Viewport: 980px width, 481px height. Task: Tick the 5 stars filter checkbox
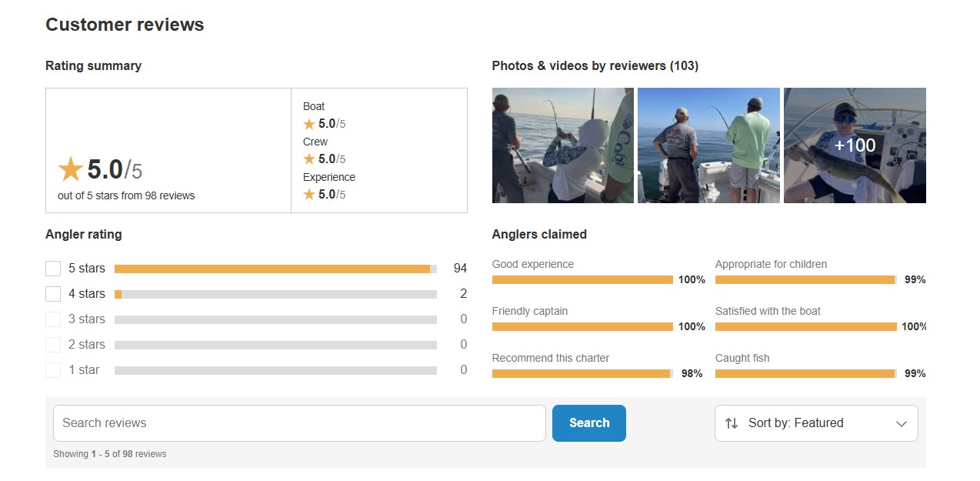pos(53,269)
